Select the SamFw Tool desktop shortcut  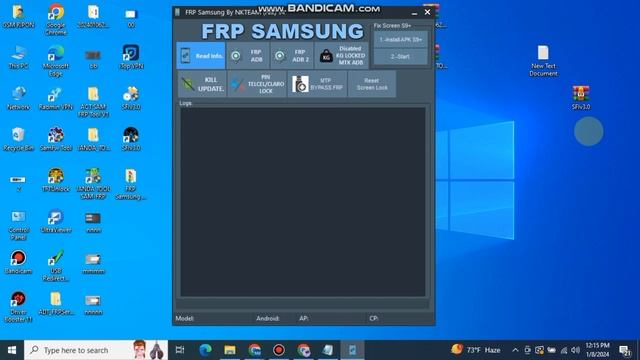[x=56, y=140]
